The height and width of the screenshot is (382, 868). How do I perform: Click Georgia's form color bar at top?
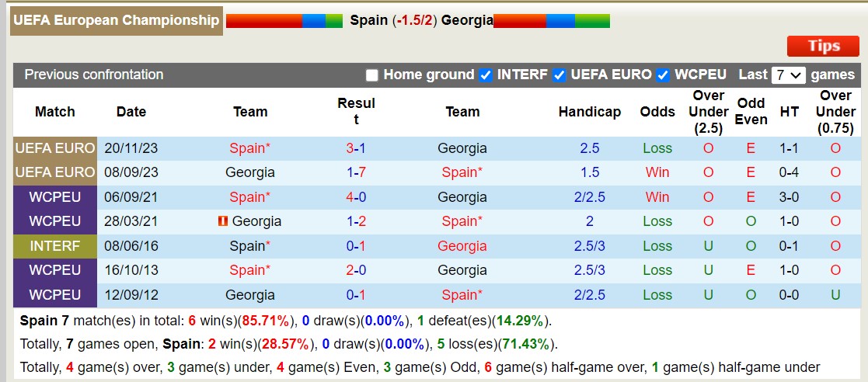[552, 21]
